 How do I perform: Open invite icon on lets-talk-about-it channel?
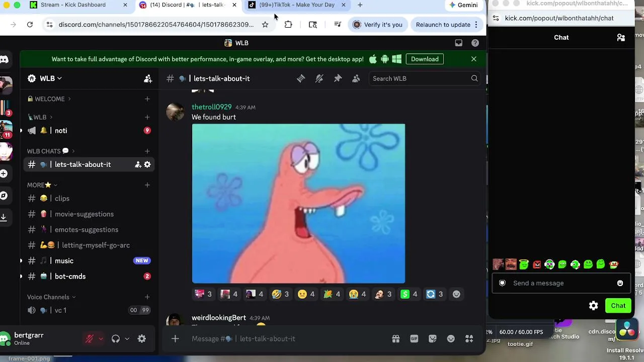(x=138, y=164)
